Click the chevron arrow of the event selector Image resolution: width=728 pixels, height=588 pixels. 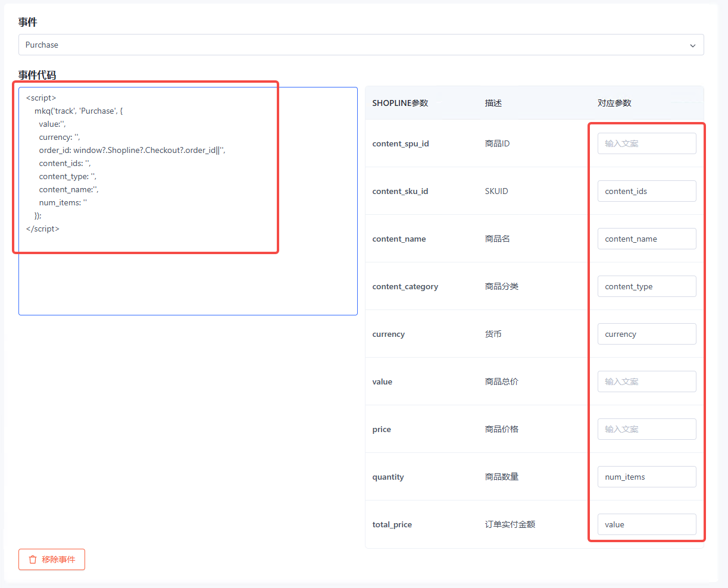692,45
